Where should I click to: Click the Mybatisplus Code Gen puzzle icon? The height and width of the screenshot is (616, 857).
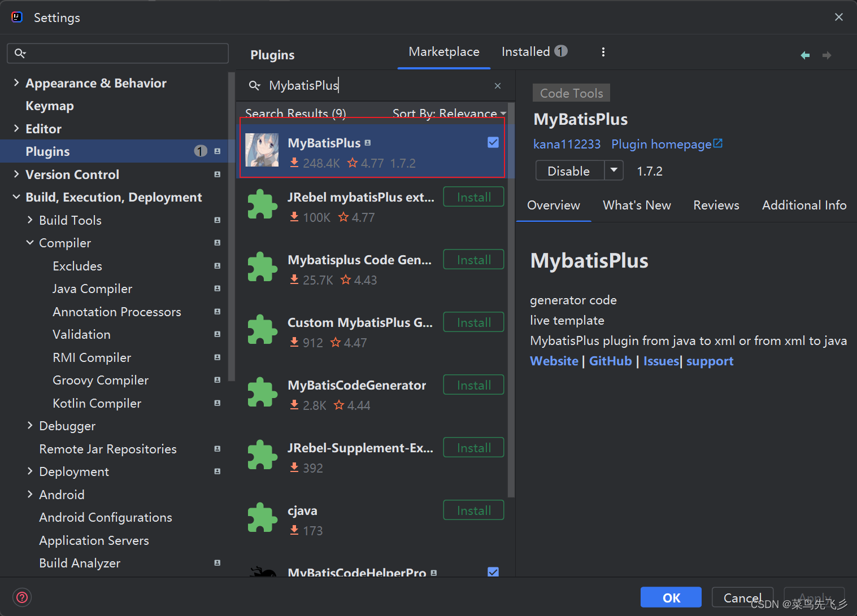pos(262,267)
